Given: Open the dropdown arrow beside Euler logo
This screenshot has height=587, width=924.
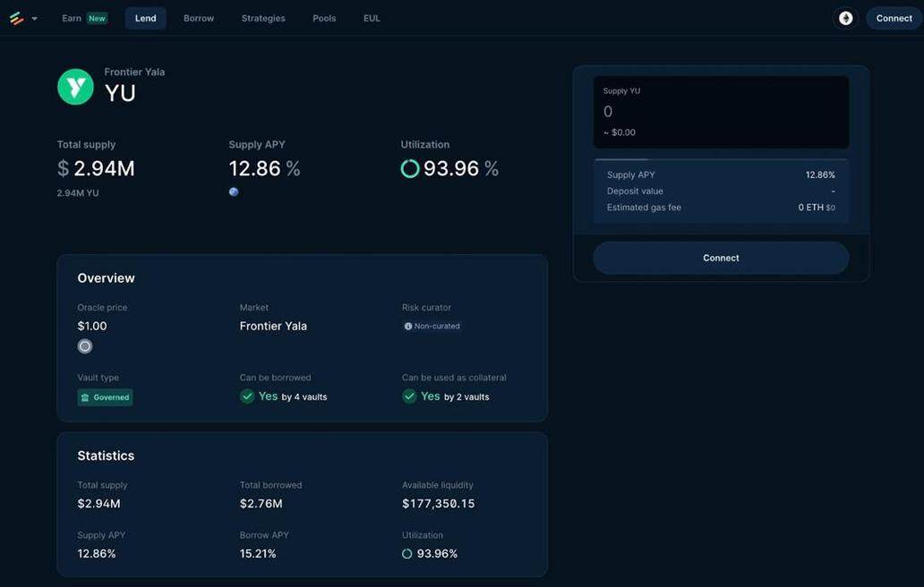Looking at the screenshot, I should coord(34,19).
